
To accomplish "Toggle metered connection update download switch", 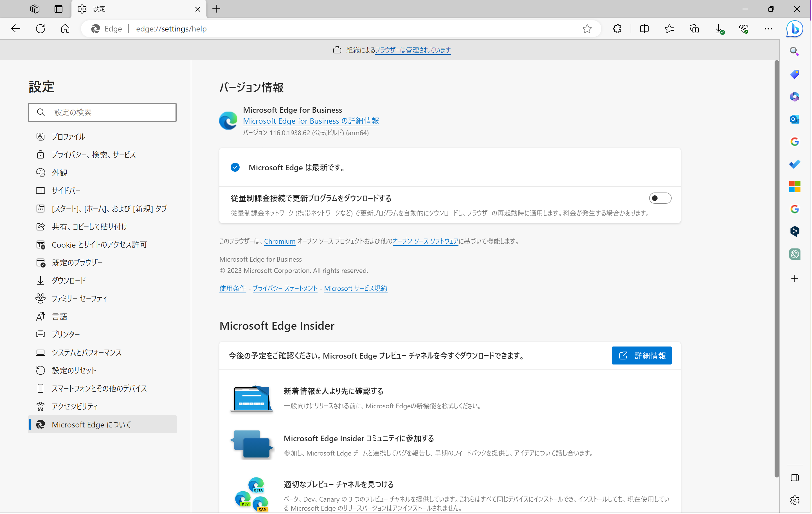I will 660,198.
